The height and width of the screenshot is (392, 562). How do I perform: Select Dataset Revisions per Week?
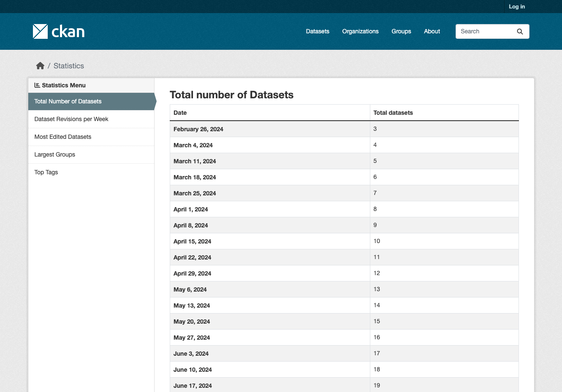[x=91, y=119]
